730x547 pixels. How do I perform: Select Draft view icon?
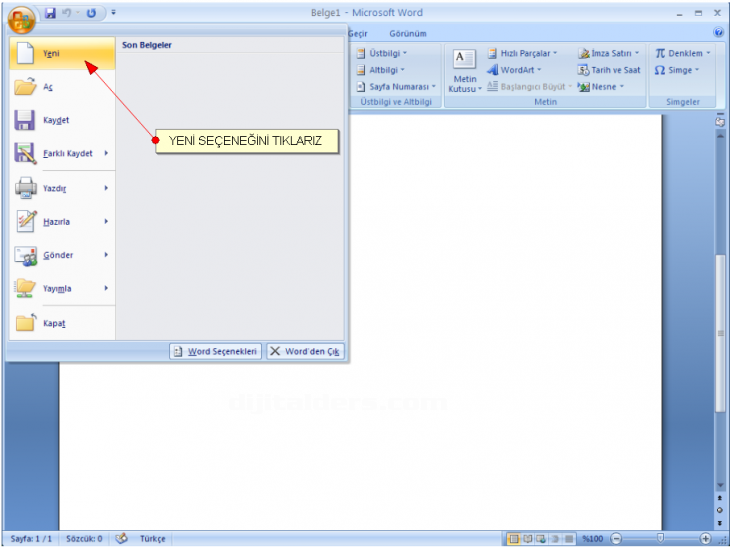(569, 539)
